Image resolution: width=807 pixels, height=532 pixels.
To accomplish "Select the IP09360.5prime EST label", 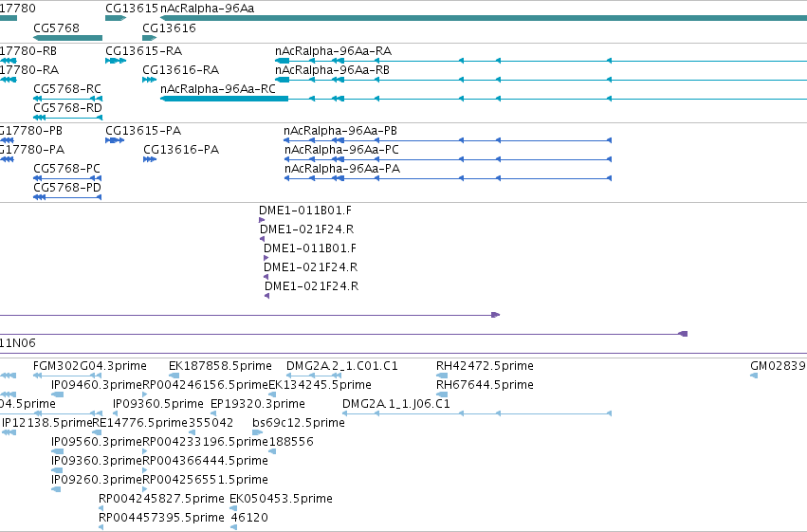I will pos(158,404).
